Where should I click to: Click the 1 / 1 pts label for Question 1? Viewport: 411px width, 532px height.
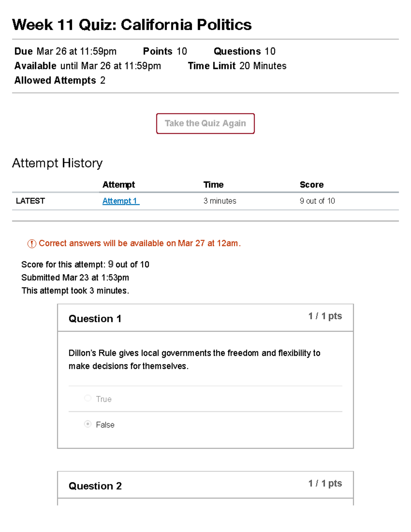tap(325, 316)
